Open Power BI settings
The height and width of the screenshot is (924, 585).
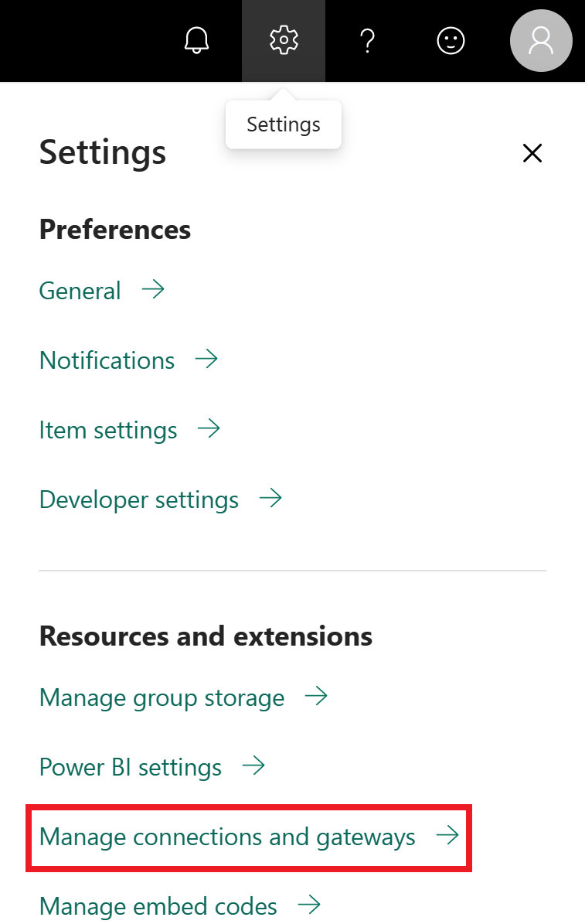click(130, 767)
